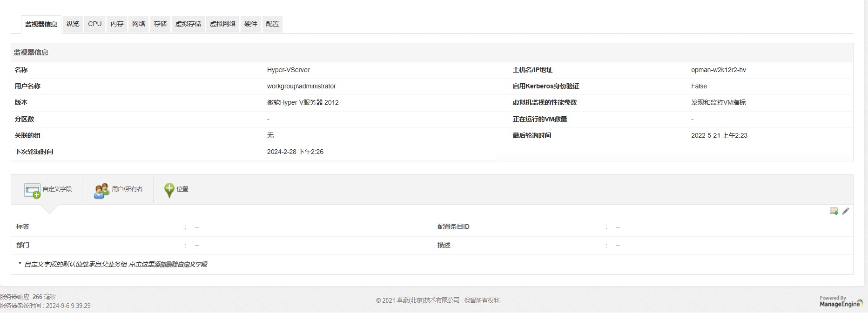Click the next poll time 2024-2-28 下午2:26

[x=295, y=152]
